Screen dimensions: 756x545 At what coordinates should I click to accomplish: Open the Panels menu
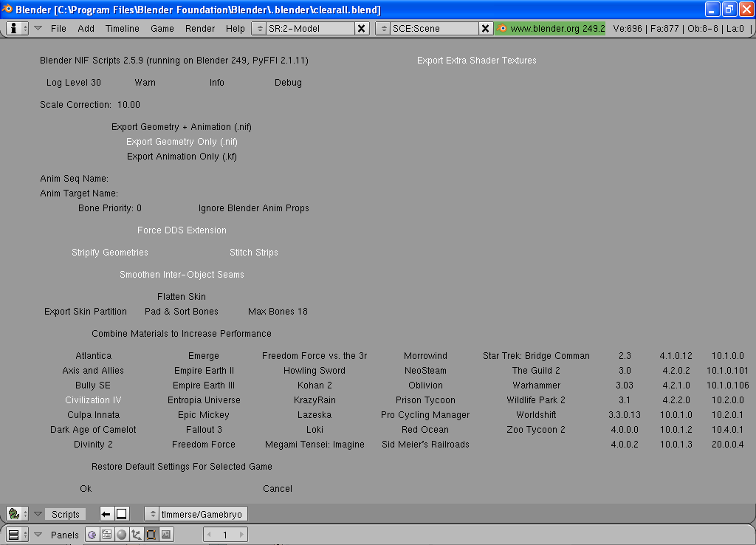65,535
